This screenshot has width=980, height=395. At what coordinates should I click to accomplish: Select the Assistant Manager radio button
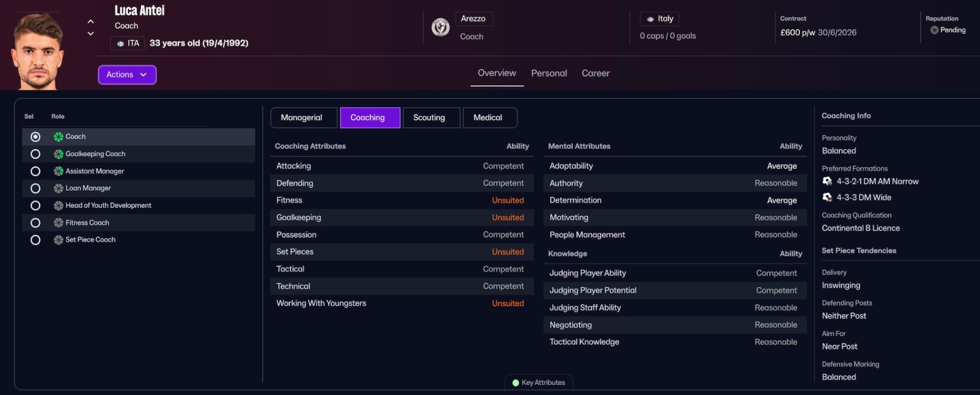[35, 171]
